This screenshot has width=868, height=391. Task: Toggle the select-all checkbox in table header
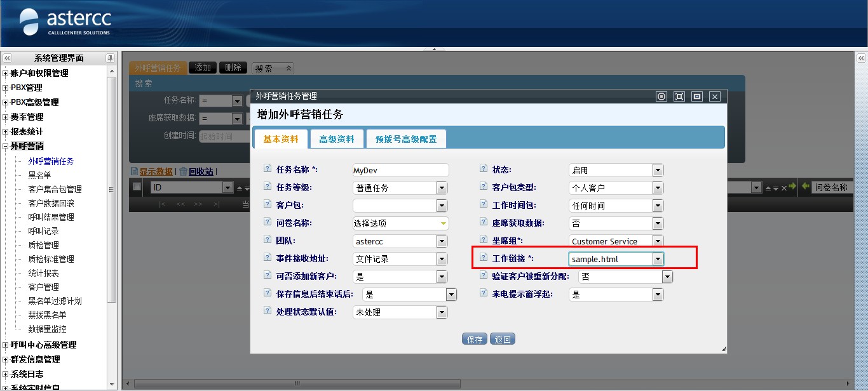(x=137, y=187)
